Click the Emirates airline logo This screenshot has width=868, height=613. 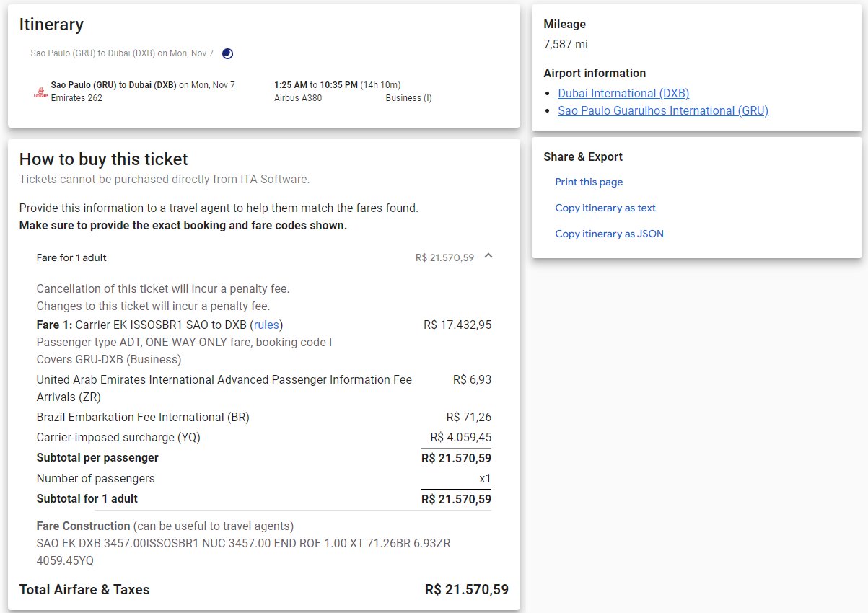coord(41,92)
